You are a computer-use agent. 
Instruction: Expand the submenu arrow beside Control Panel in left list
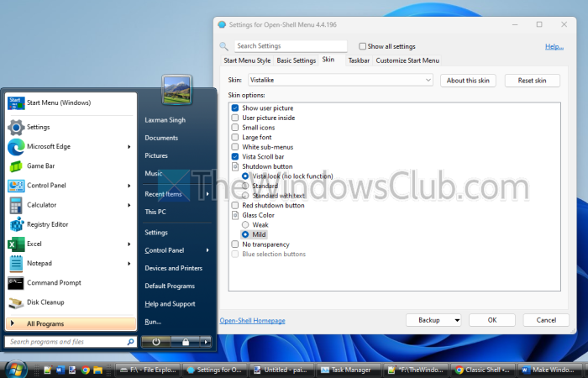coord(129,186)
